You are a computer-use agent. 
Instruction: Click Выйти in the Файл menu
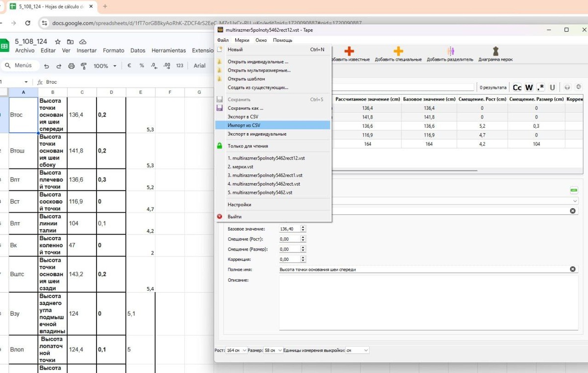(272, 216)
